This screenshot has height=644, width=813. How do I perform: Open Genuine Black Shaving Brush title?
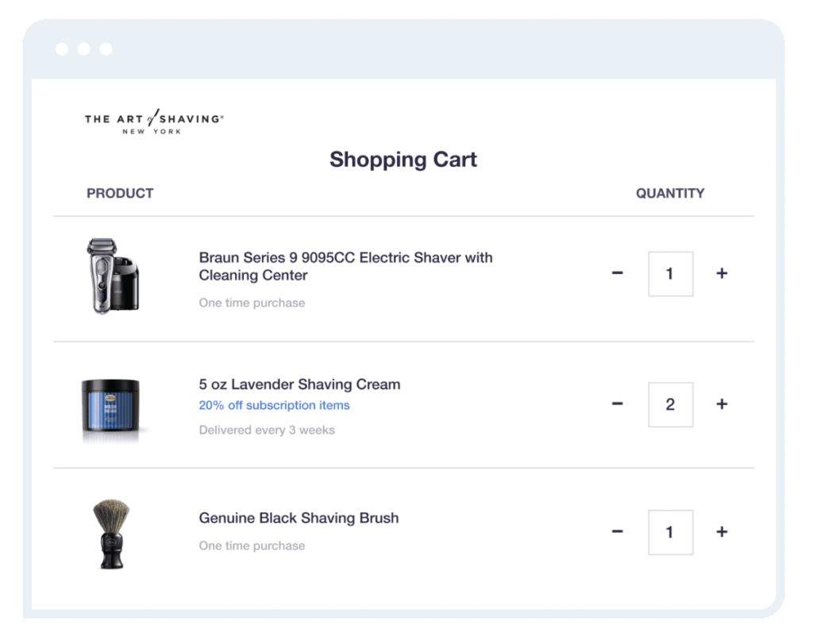pyautogui.click(x=299, y=518)
